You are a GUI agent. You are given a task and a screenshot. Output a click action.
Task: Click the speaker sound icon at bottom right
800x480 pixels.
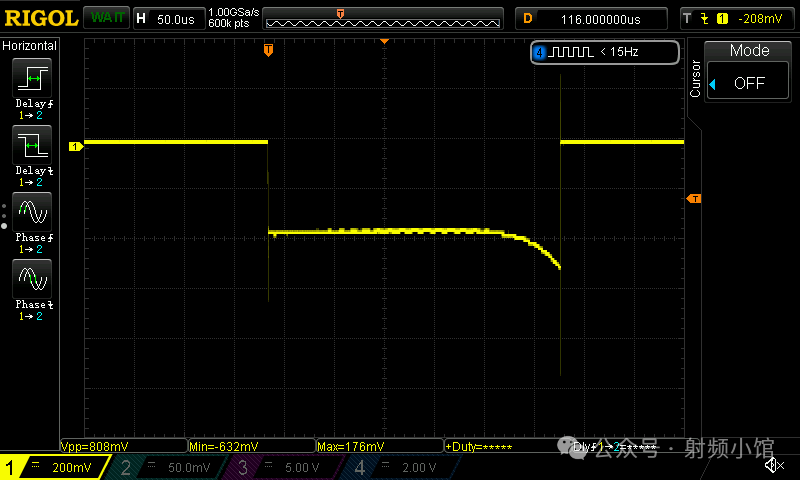(x=773, y=465)
